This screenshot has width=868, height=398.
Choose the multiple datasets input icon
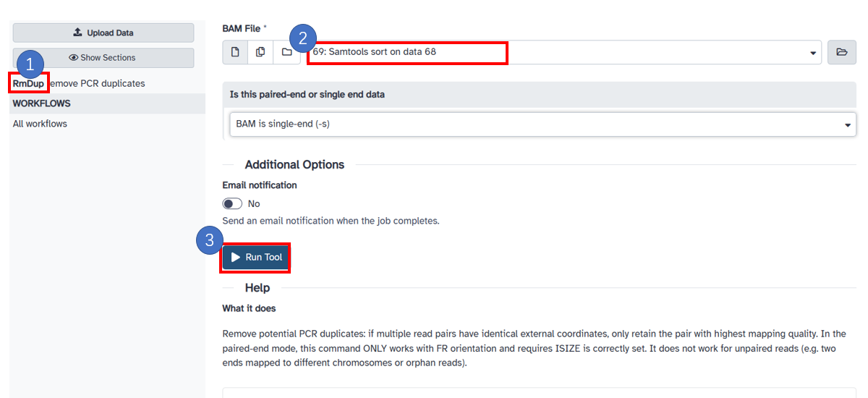pyautogui.click(x=260, y=52)
